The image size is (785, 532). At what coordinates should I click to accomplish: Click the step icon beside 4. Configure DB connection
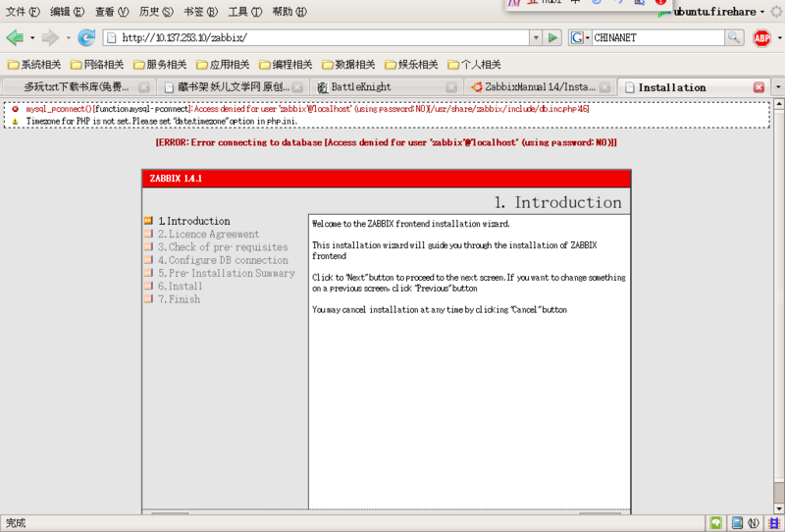pos(149,259)
